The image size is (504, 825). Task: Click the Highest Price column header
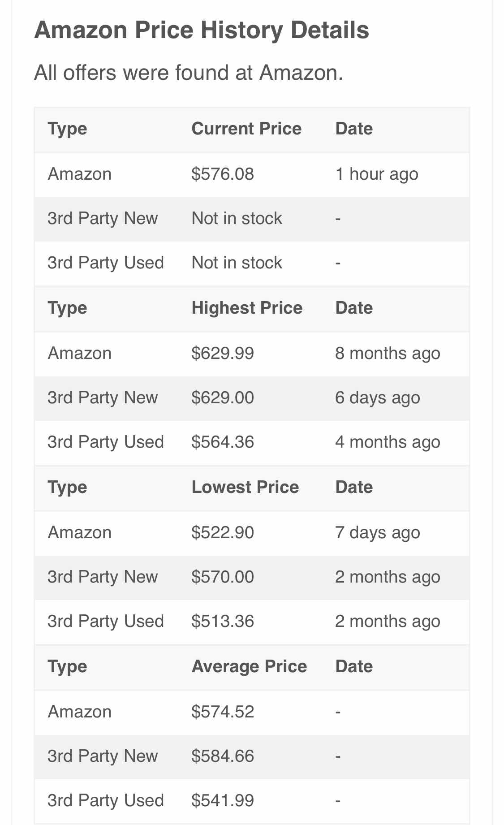tap(247, 308)
